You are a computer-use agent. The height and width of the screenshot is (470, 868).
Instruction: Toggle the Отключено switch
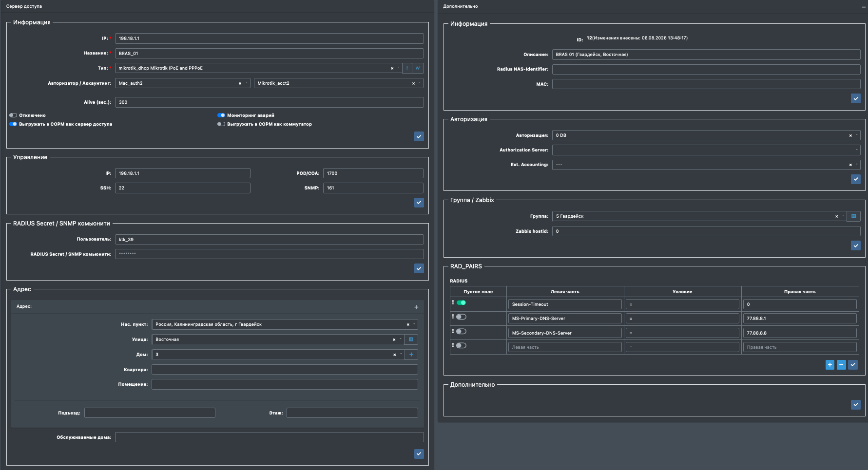pyautogui.click(x=13, y=115)
